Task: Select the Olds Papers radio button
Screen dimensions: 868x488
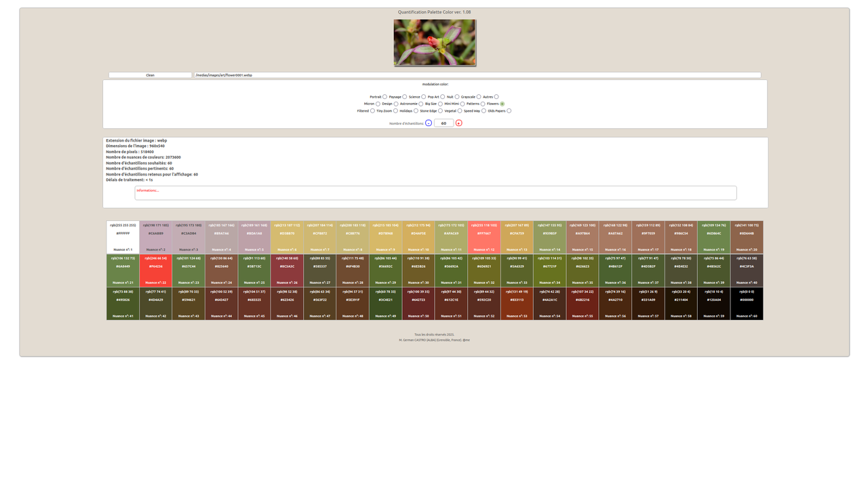Action: [509, 110]
